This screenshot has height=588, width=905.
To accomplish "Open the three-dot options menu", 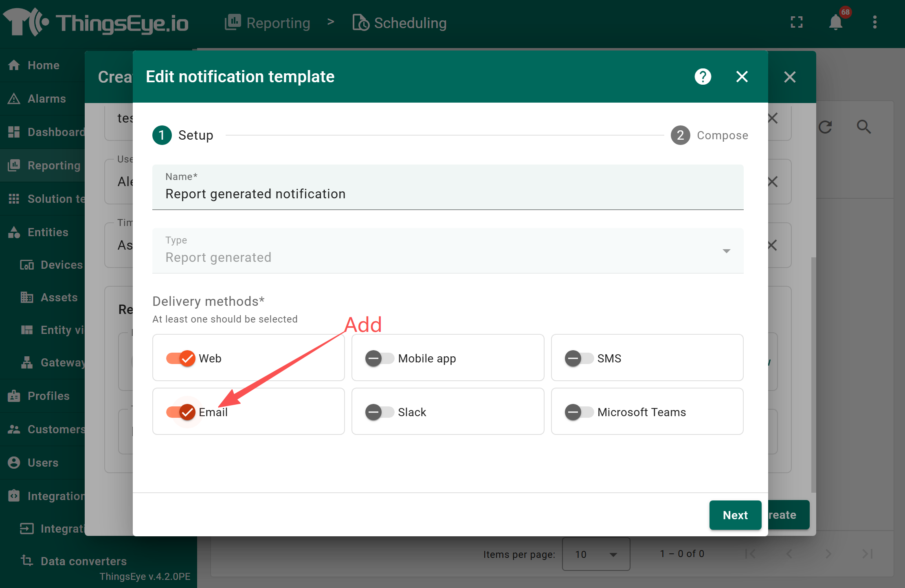I will (874, 22).
